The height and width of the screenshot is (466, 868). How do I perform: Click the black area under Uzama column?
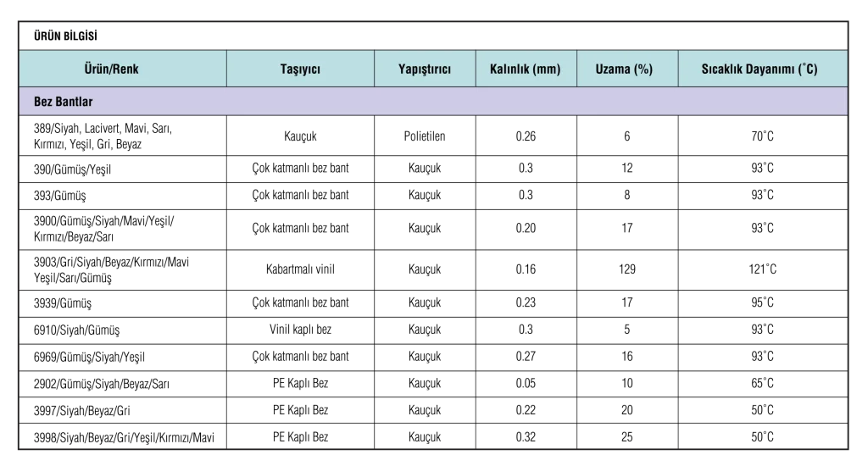[x=627, y=280]
